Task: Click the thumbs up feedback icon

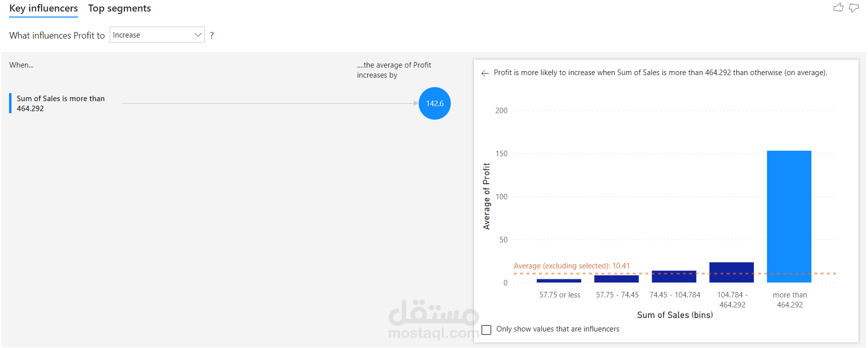Action: 838,8
